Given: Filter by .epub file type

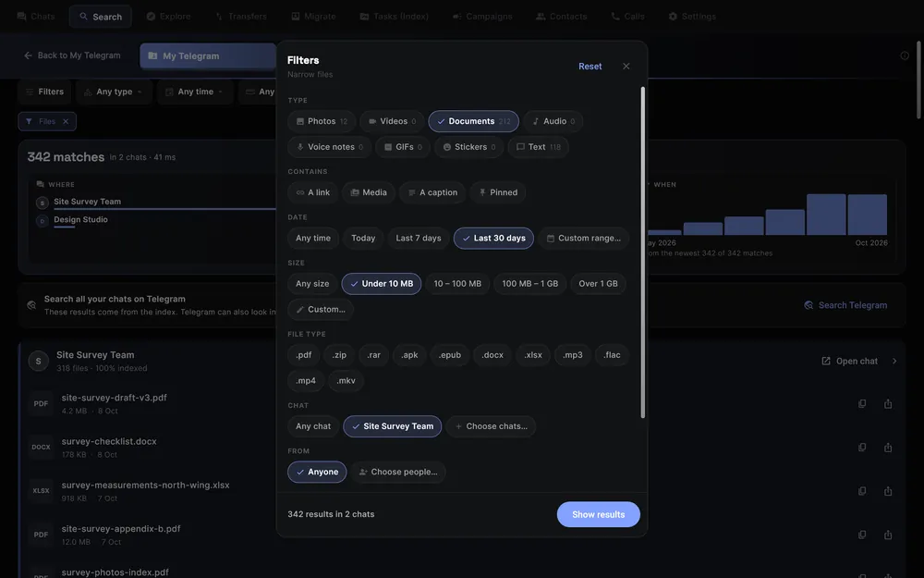Looking at the screenshot, I should (x=450, y=355).
